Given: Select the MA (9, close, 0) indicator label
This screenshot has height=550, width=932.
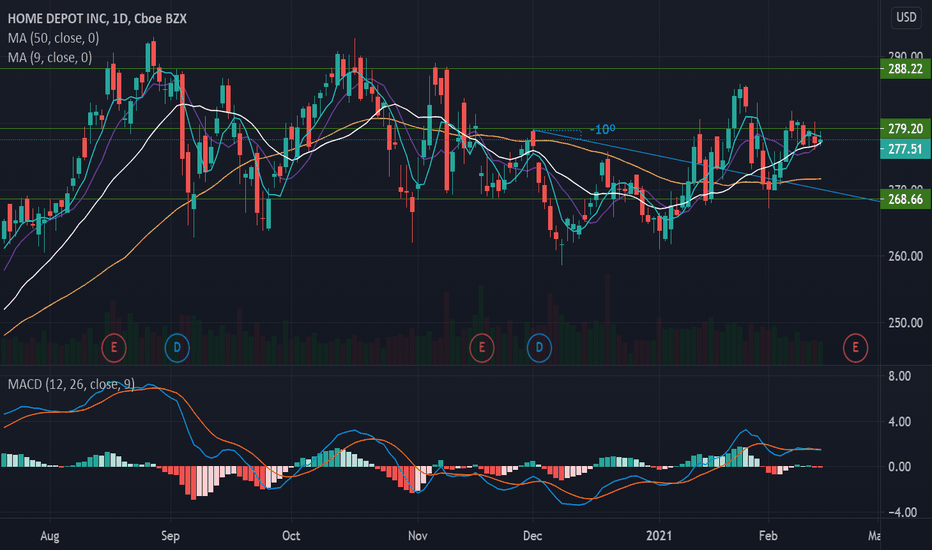Looking at the screenshot, I should point(50,58).
